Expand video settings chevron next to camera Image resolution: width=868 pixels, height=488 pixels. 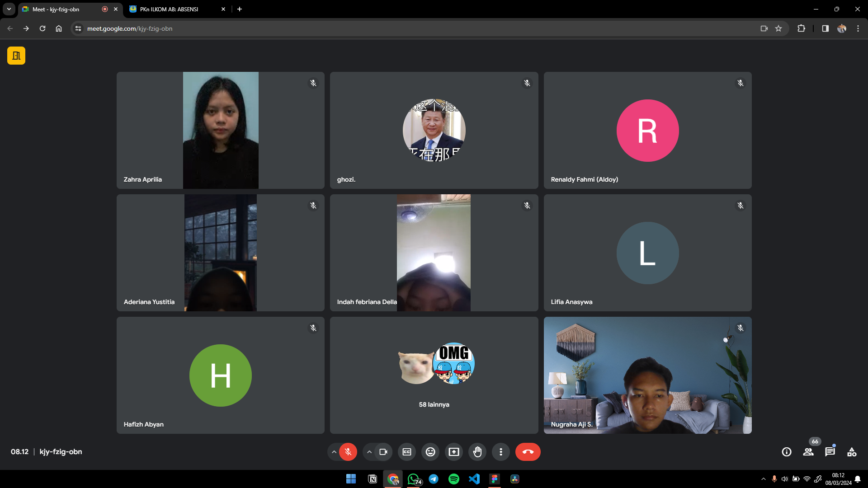pos(369,452)
